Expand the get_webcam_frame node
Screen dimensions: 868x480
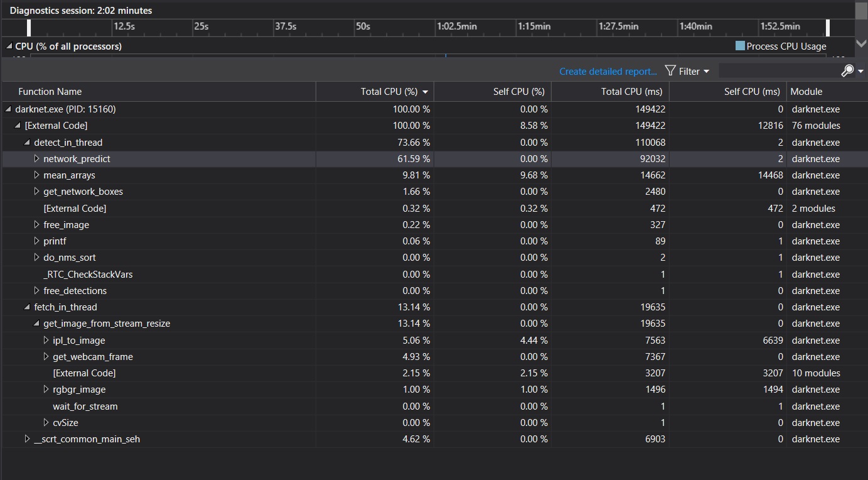[46, 356]
